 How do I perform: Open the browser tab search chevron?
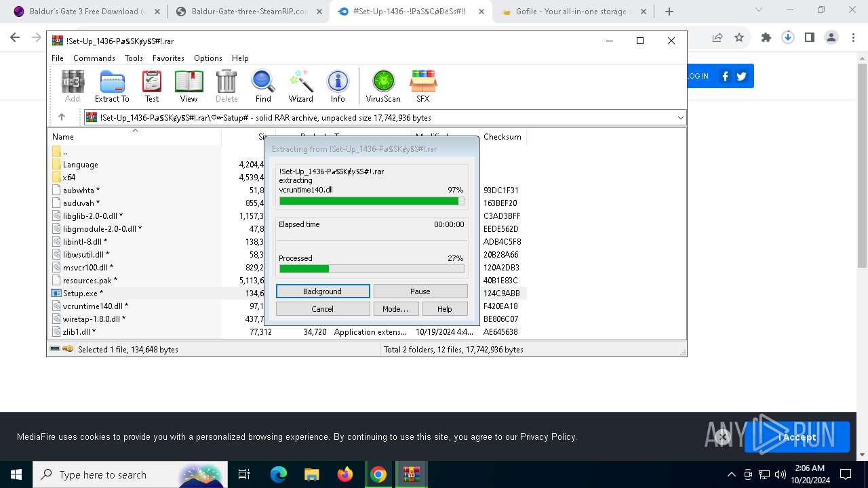point(758,10)
